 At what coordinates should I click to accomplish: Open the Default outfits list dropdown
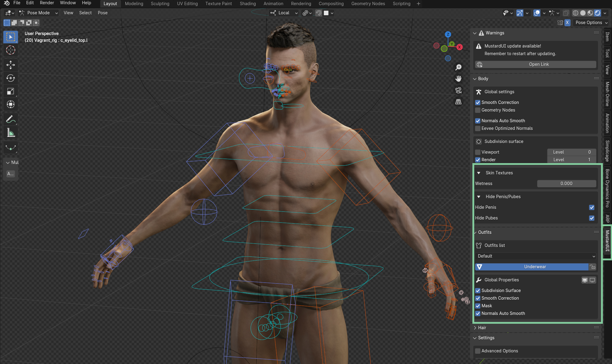(535, 256)
